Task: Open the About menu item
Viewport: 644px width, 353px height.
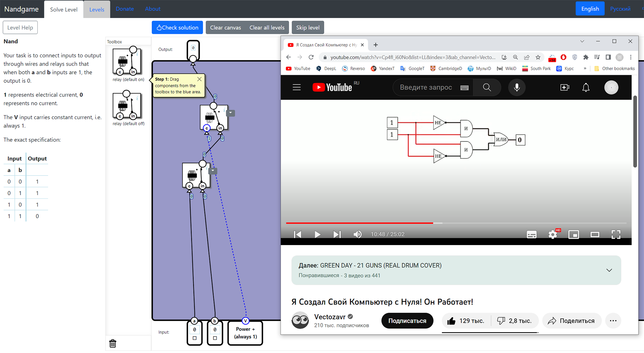Action: click(x=152, y=9)
